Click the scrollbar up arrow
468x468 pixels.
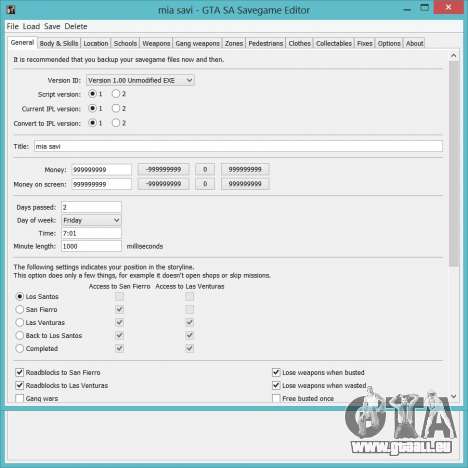coord(453,56)
